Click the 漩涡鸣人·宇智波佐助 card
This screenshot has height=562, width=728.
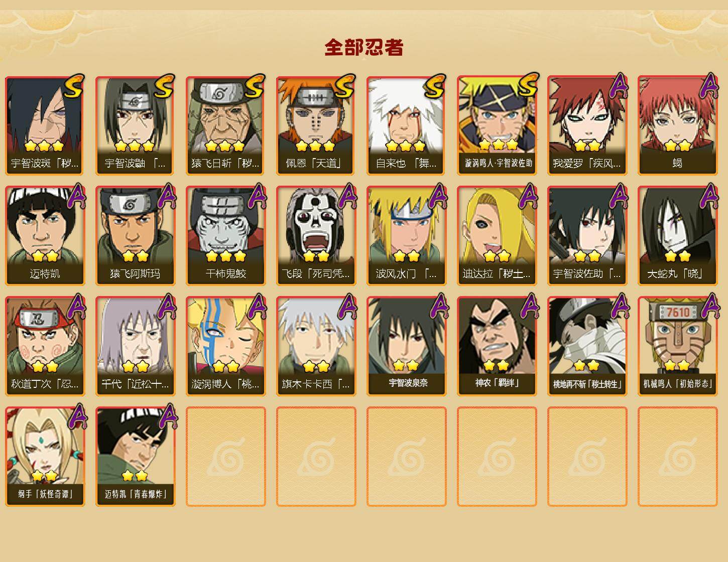497,125
